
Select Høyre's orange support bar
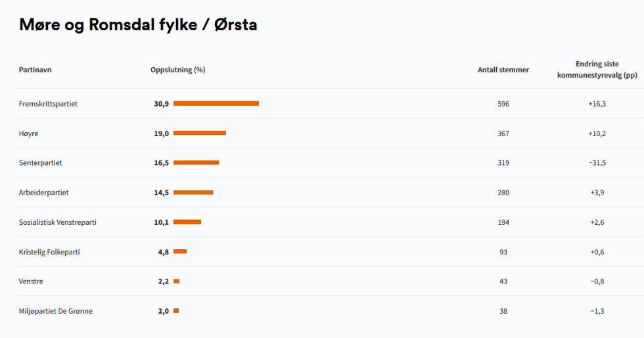tap(200, 133)
